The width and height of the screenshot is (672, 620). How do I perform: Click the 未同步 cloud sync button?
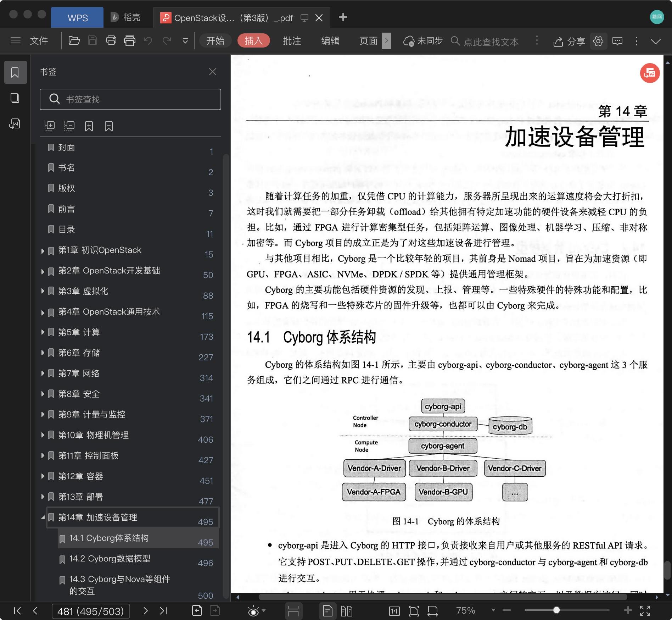point(423,41)
